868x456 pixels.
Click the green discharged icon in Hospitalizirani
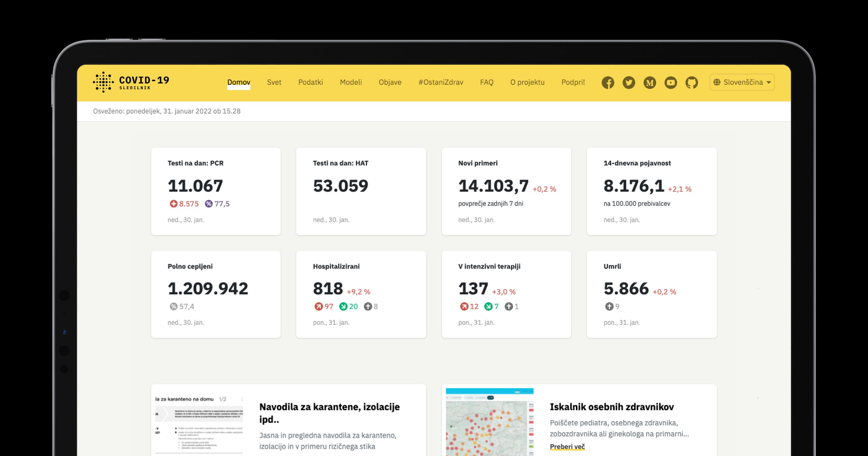pos(343,306)
